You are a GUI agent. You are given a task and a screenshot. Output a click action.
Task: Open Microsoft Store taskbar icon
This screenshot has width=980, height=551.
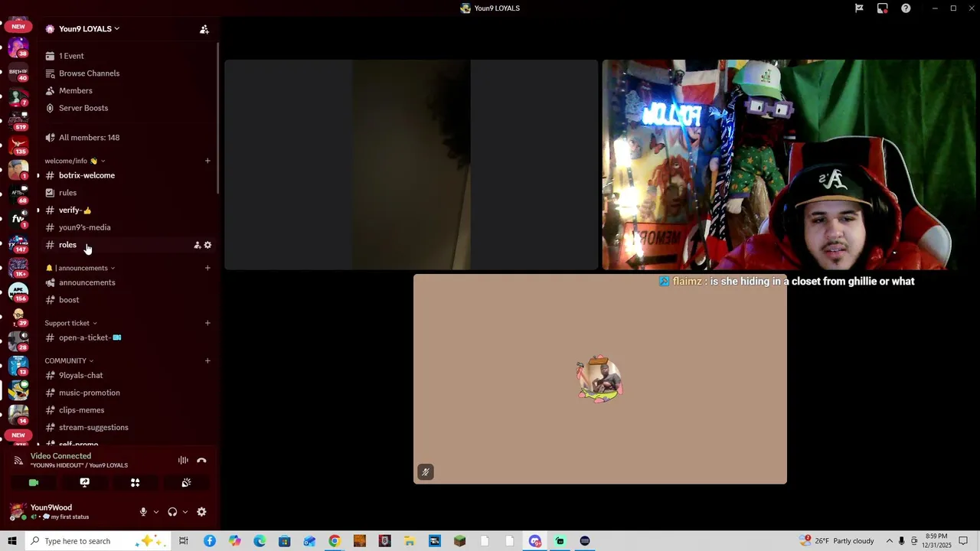tap(285, 541)
